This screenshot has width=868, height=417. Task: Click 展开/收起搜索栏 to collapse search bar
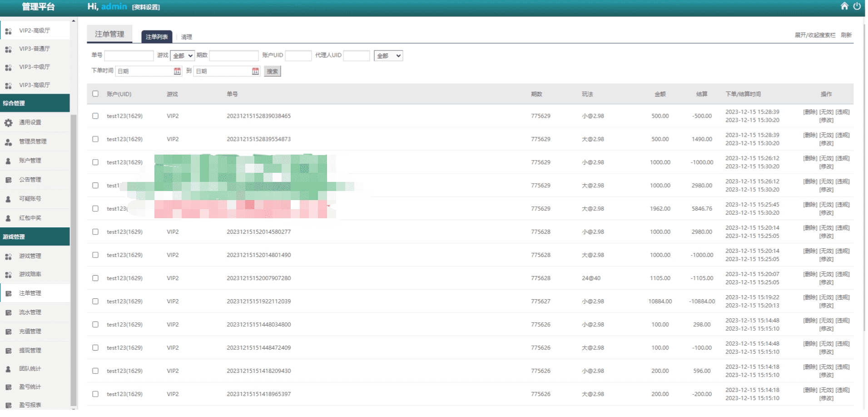[x=815, y=35]
